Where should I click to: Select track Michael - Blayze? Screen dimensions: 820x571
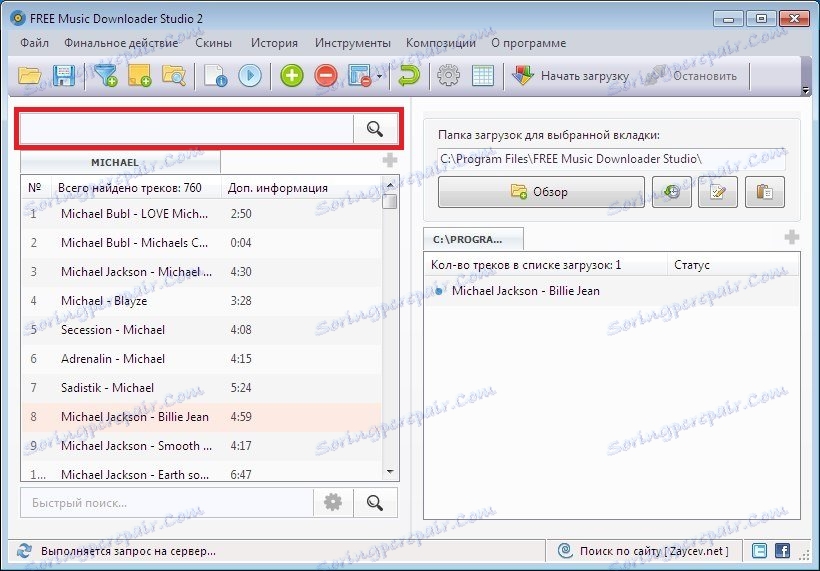pyautogui.click(x=201, y=301)
